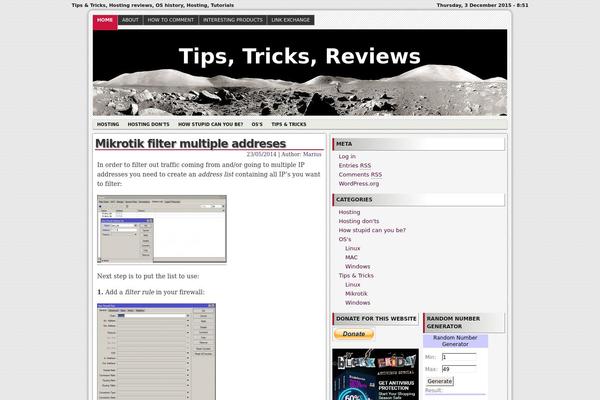The height and width of the screenshot is (400, 600).
Task: Open INTERESTING PRODUCTS menu item
Action: [x=233, y=20]
